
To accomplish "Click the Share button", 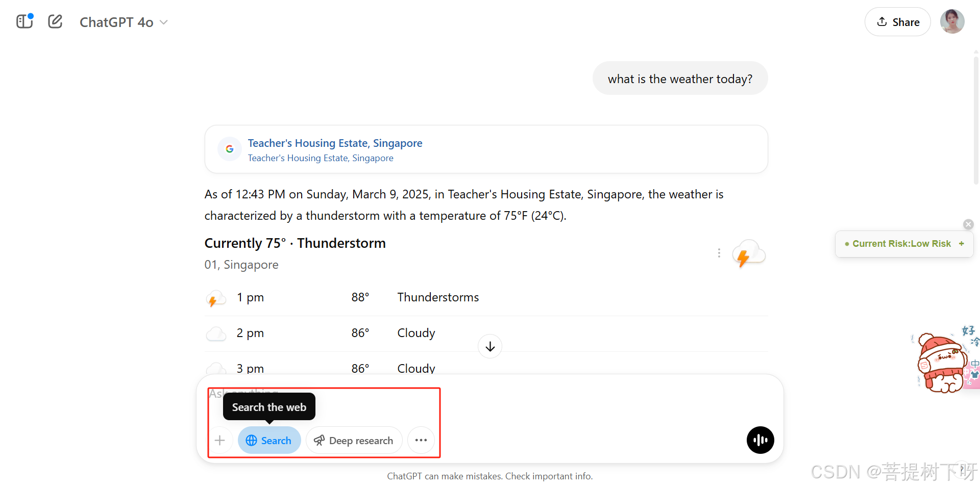I will pyautogui.click(x=897, y=22).
